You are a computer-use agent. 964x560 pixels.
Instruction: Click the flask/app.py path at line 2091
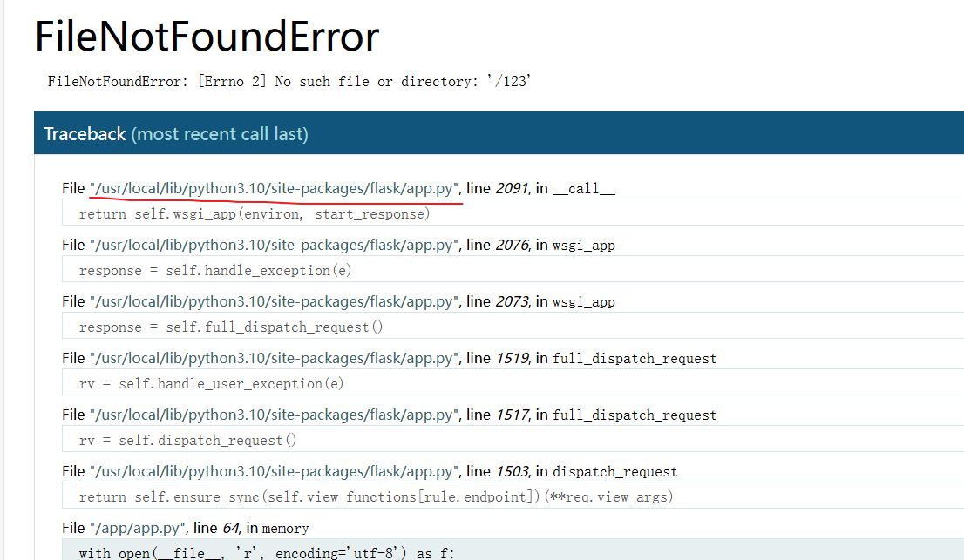click(275, 189)
